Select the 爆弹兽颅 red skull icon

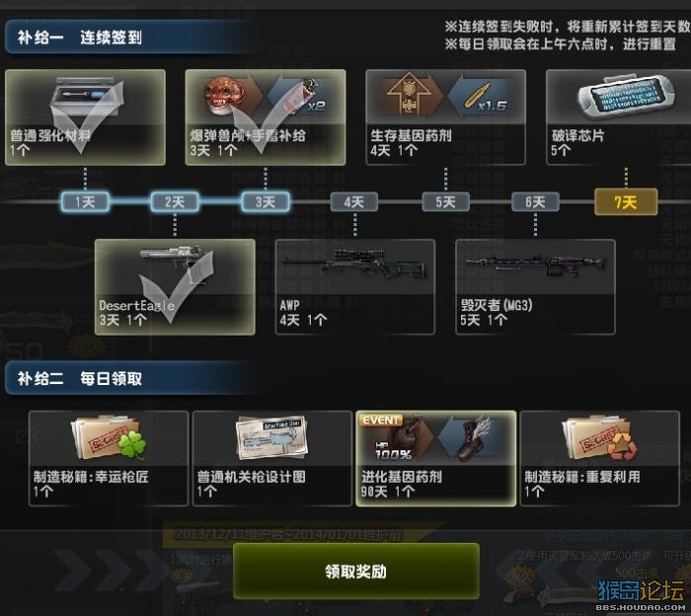pos(224,96)
